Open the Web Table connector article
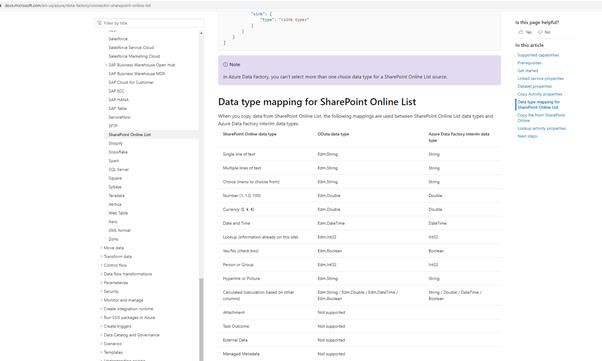The image size is (602, 361). click(118, 213)
